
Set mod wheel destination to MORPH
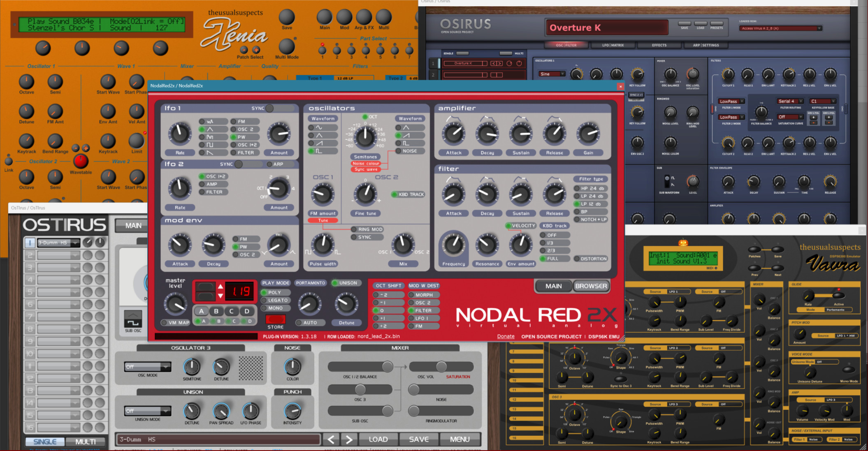[423, 295]
